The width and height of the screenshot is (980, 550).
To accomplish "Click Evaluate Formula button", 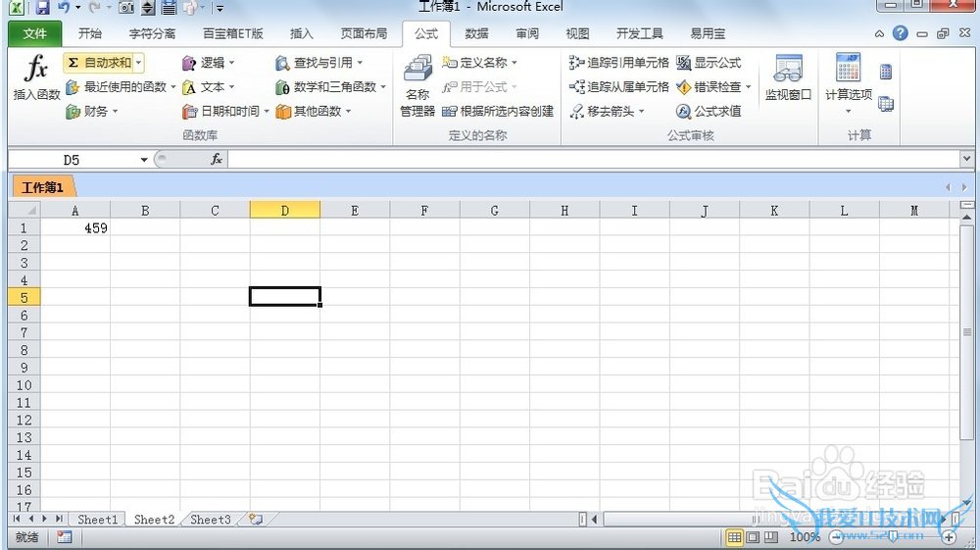I will (x=709, y=111).
